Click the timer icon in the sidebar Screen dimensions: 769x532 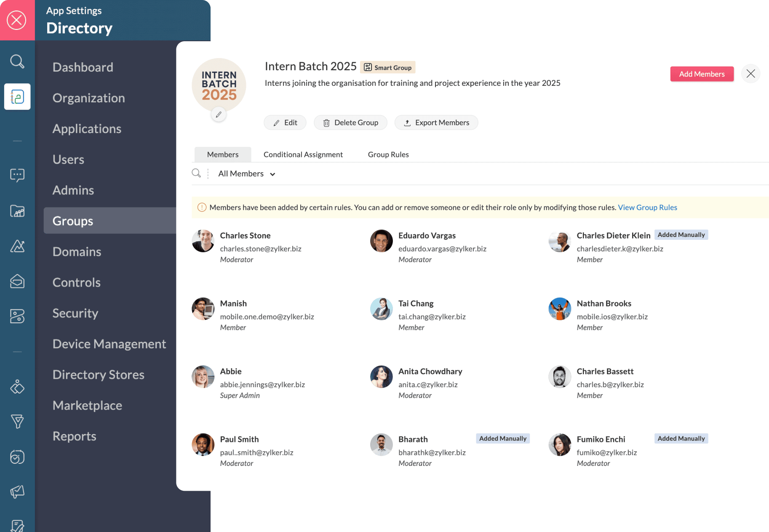17,457
